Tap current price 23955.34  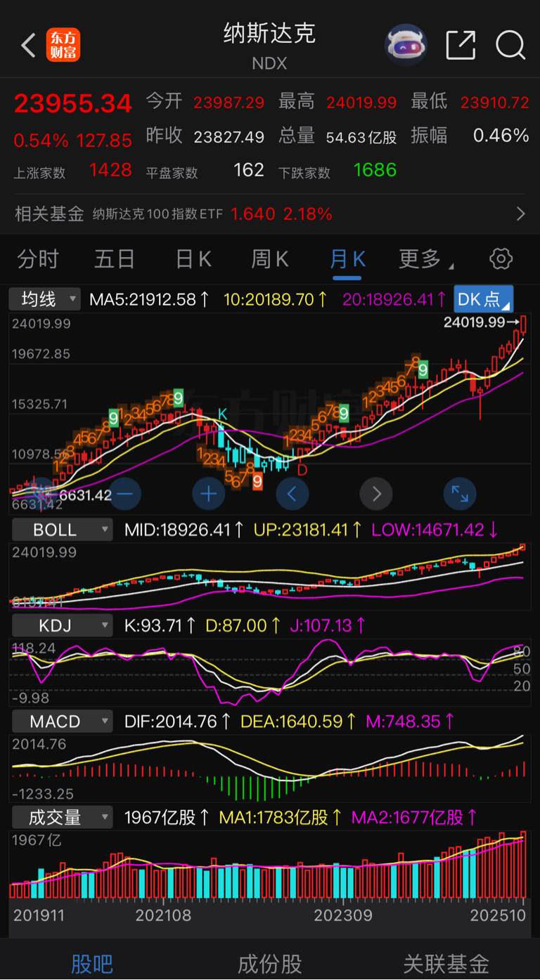click(x=73, y=104)
